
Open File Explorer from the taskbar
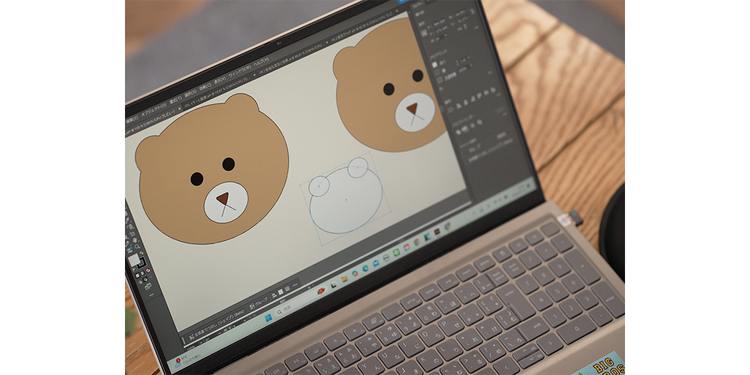344,279
